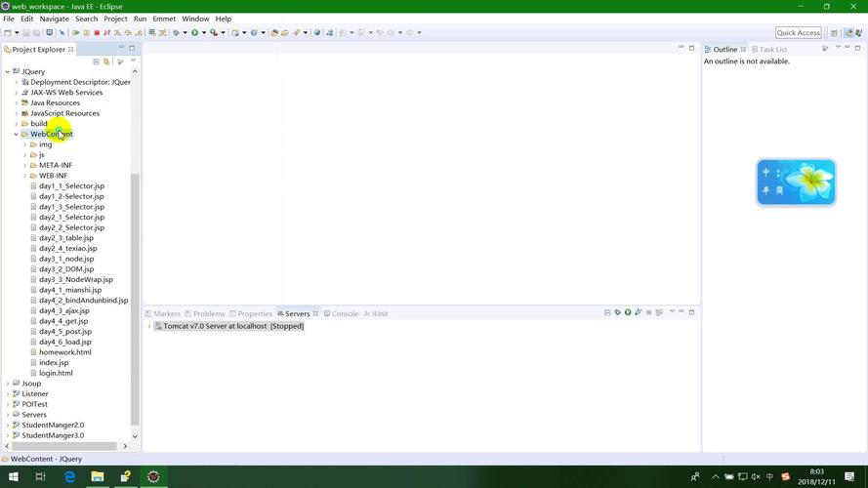Open the Emmet menu
This screenshot has width=868, height=488.
point(164,19)
